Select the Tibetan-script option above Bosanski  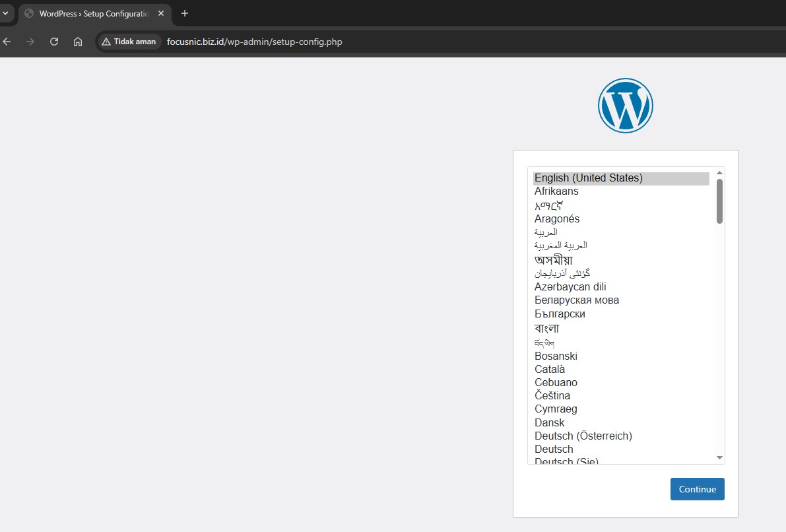pyautogui.click(x=621, y=343)
